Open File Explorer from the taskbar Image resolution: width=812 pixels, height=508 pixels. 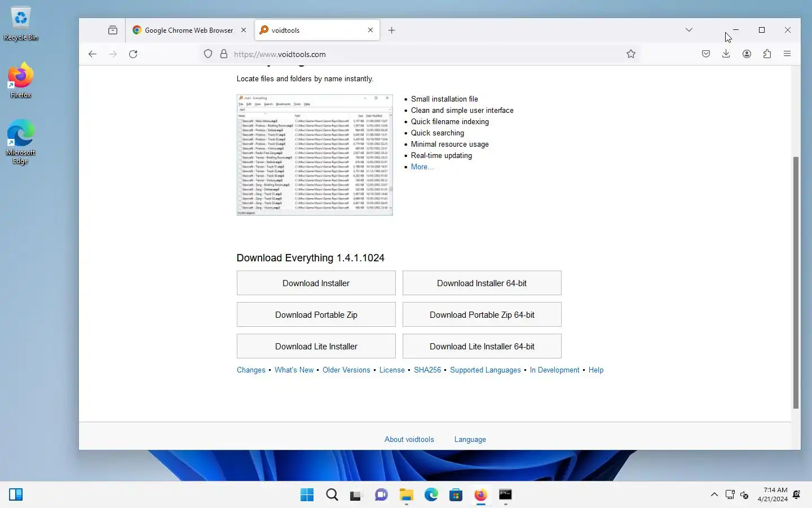406,495
